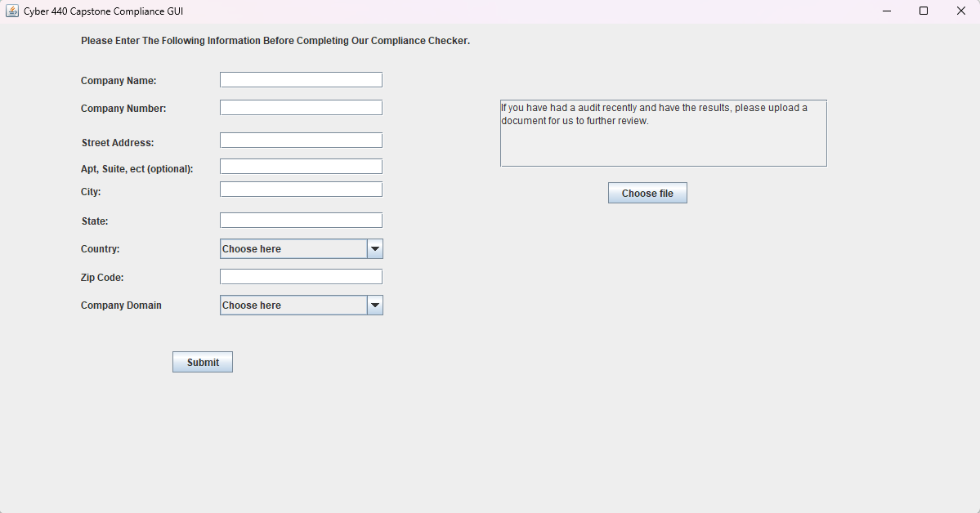Viewport: 980px width, 513px height.
Task: Click the State input field
Action: (301, 221)
